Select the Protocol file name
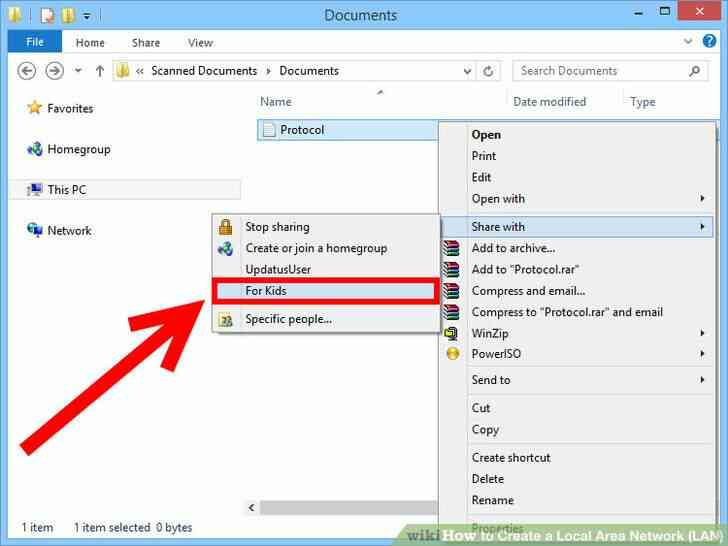728x546 pixels. (302, 130)
